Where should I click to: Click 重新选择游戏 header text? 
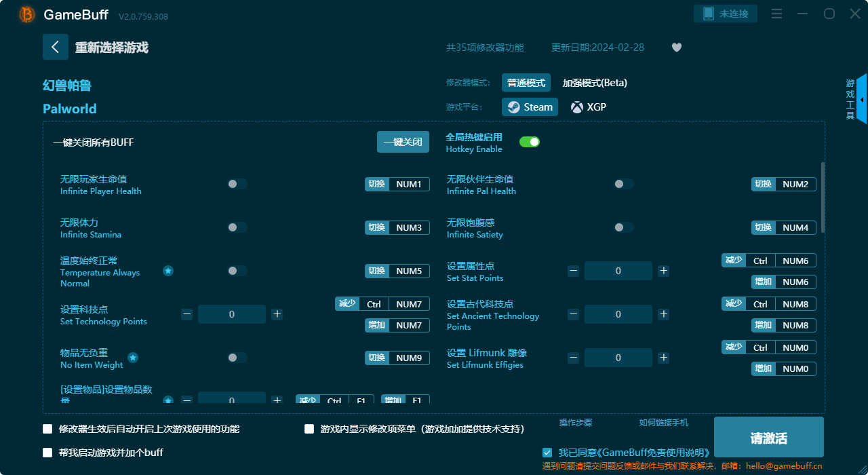tap(111, 47)
